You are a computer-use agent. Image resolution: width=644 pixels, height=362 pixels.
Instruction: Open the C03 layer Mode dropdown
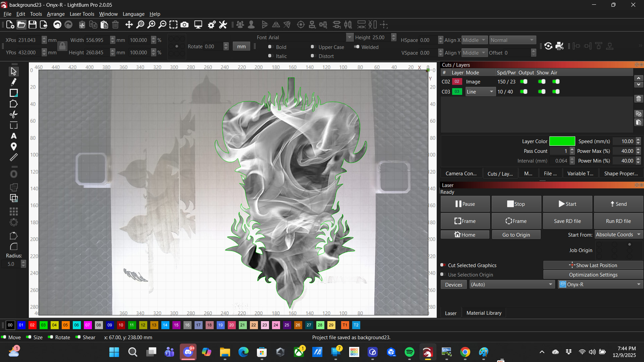pyautogui.click(x=480, y=92)
